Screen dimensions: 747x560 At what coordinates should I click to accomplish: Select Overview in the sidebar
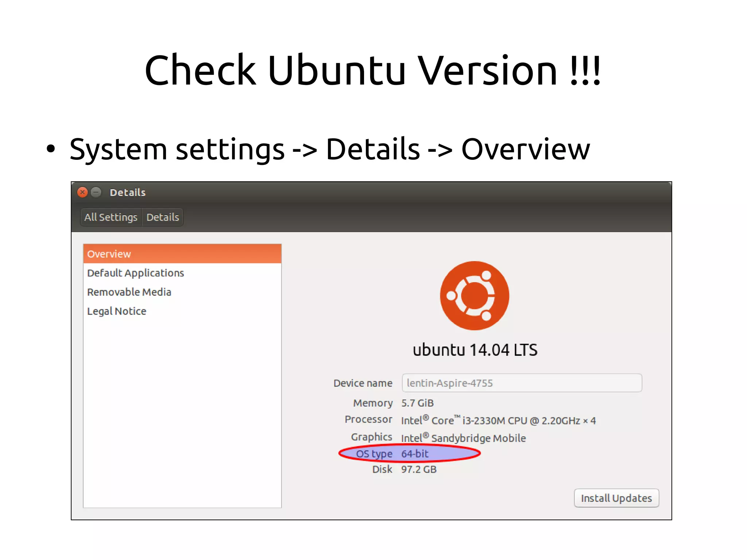click(x=182, y=254)
